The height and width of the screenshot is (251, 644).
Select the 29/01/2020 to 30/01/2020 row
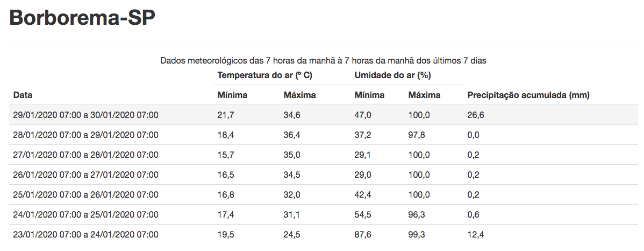point(86,115)
